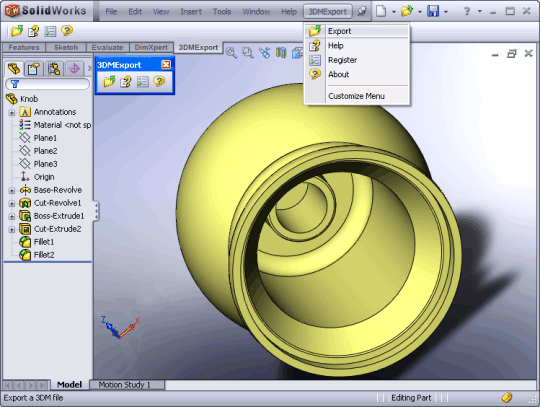
Task: Click the 3DMExport menu bar item
Action: pos(328,12)
